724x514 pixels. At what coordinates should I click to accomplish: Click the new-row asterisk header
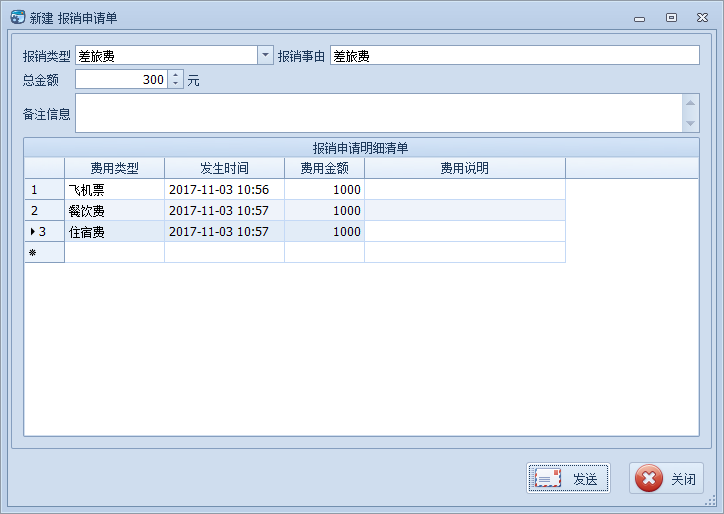click(44, 252)
